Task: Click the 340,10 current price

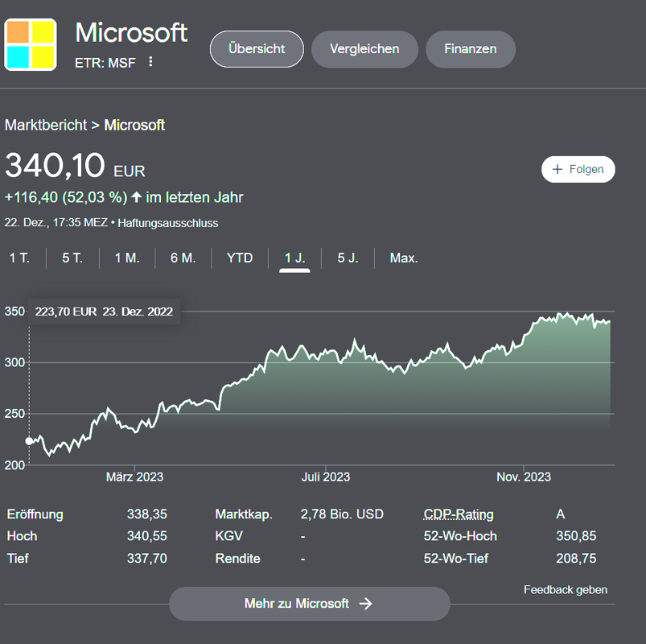Action: pyautogui.click(x=56, y=165)
